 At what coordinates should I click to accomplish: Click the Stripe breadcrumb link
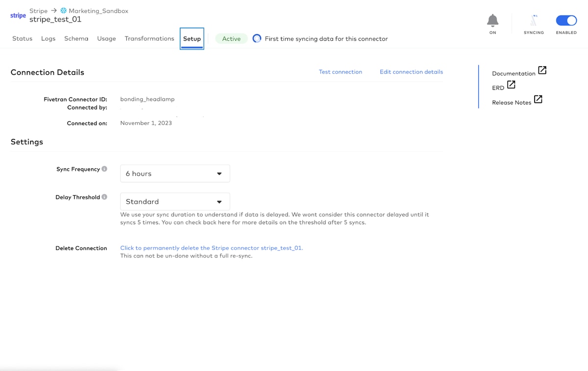(x=38, y=11)
